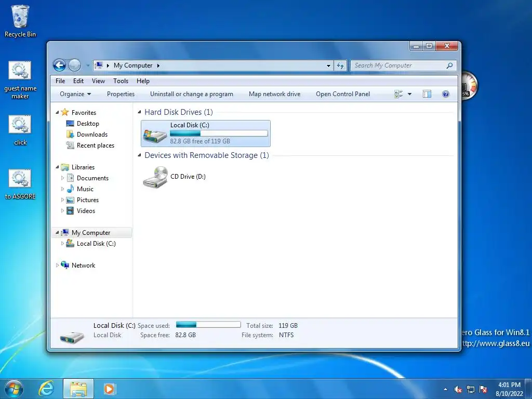Click the Refresh button in address bar
Viewport: 532px width, 399px height.
pos(340,65)
